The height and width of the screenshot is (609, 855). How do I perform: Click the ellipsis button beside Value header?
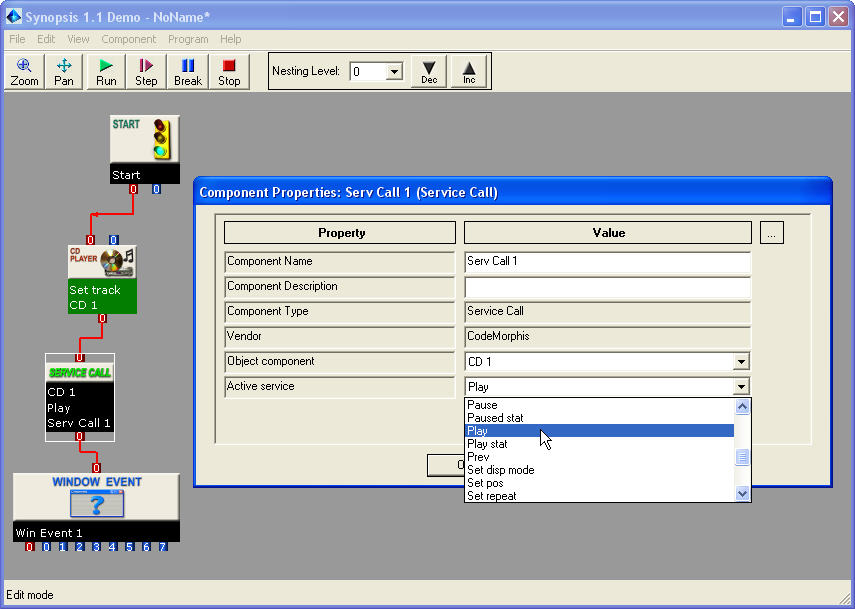pos(772,233)
